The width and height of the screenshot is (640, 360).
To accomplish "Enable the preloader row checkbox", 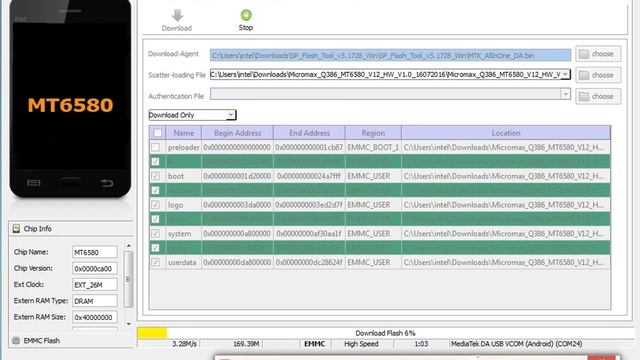I will click(156, 147).
